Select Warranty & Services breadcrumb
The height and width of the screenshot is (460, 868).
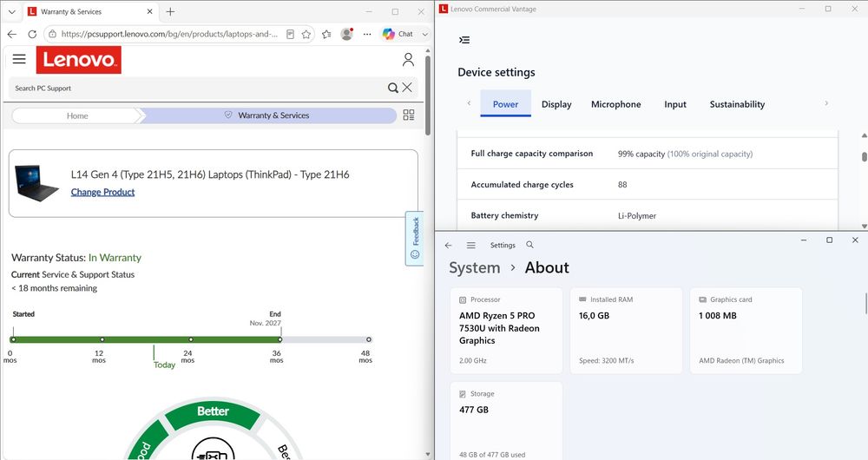point(268,115)
